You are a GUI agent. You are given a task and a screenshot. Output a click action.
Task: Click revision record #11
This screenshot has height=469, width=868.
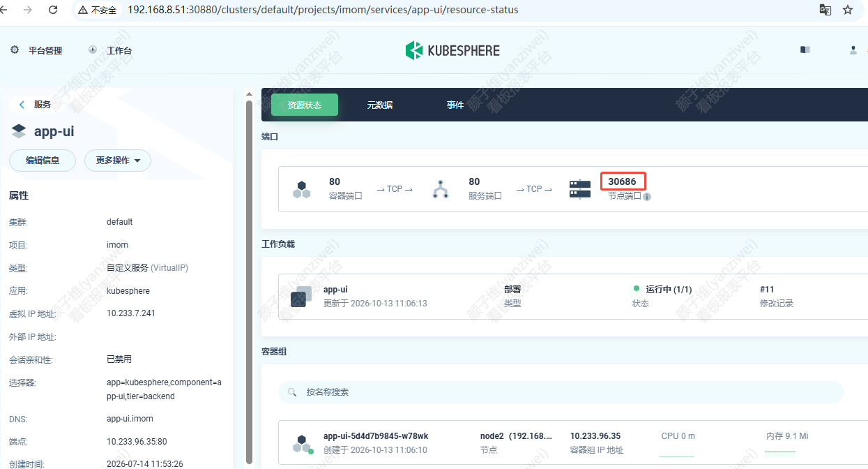767,289
